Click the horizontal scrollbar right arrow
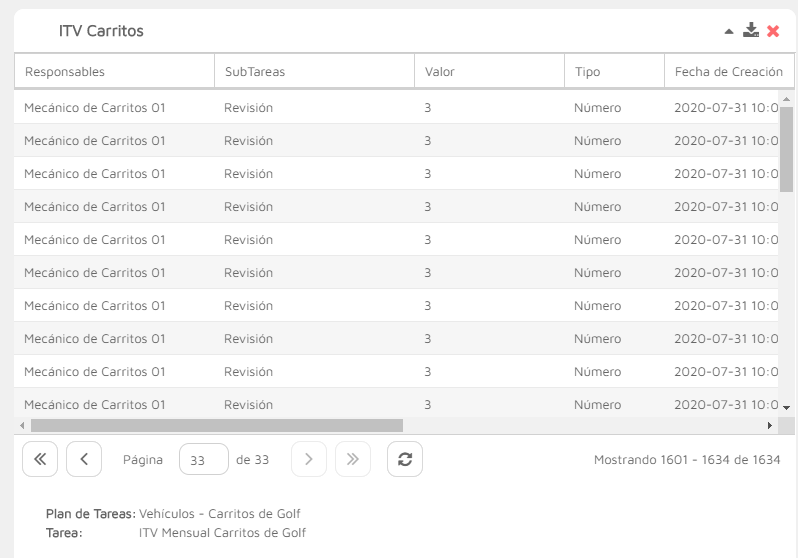This screenshot has width=798, height=558. pyautogui.click(x=770, y=425)
